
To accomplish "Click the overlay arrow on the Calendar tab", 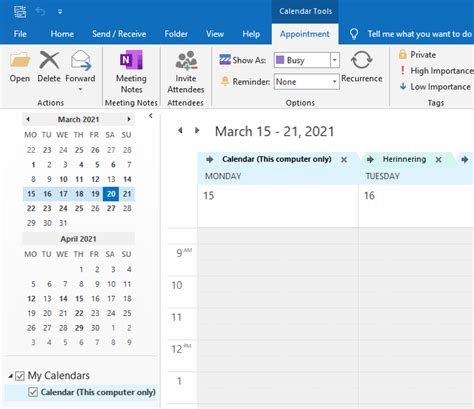I will pos(209,159).
